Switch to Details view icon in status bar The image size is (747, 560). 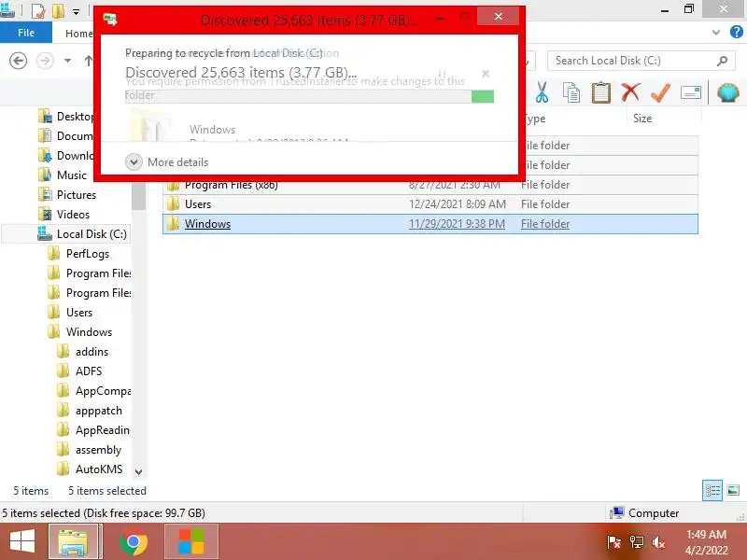coord(712,491)
